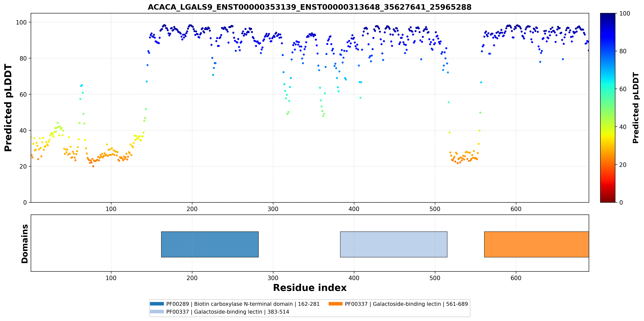Click the pLDDT colorbar gradient

click(608, 108)
